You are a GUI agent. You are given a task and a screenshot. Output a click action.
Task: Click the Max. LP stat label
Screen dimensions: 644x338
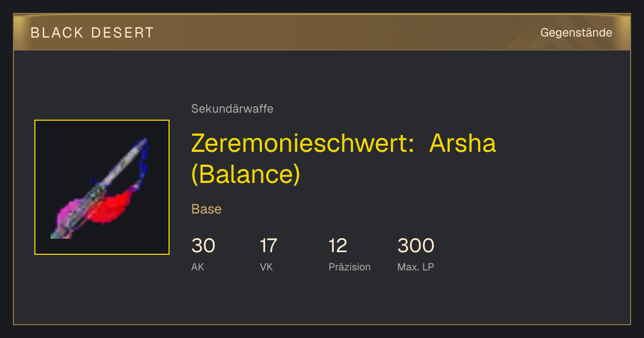(x=415, y=267)
